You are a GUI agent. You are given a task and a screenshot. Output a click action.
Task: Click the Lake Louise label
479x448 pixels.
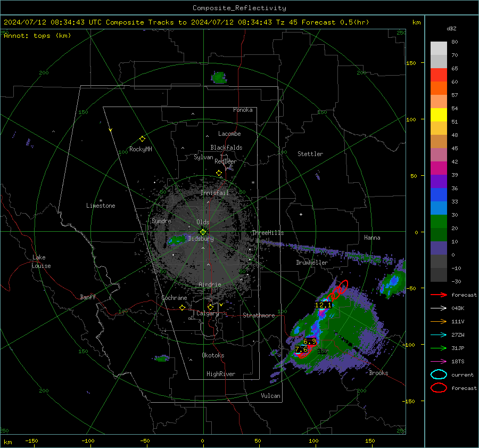pos(41,262)
